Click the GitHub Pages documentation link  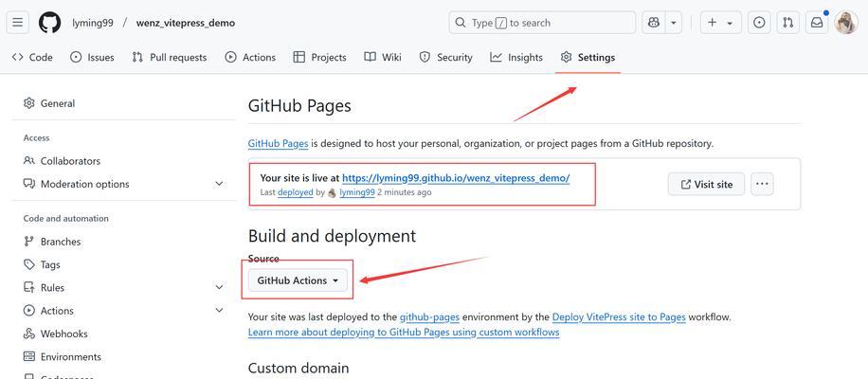point(278,143)
